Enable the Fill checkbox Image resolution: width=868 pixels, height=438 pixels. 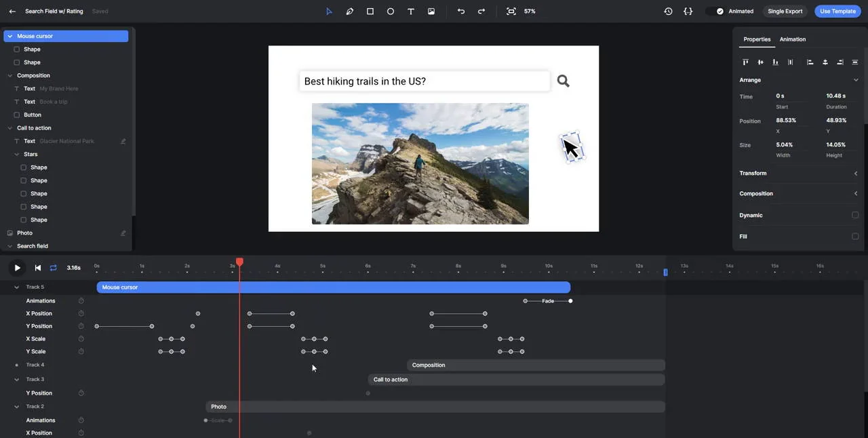(x=854, y=237)
